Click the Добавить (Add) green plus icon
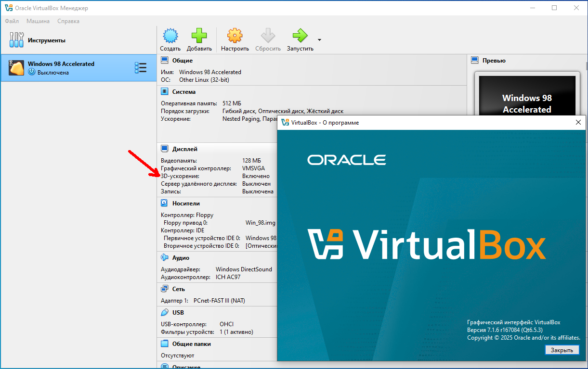Screen dimensions: 588x369 tap(199, 36)
